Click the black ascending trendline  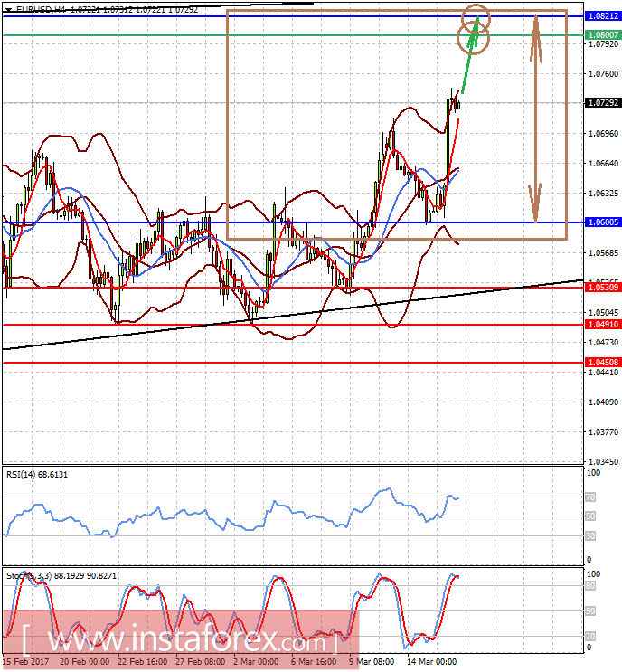point(293,315)
